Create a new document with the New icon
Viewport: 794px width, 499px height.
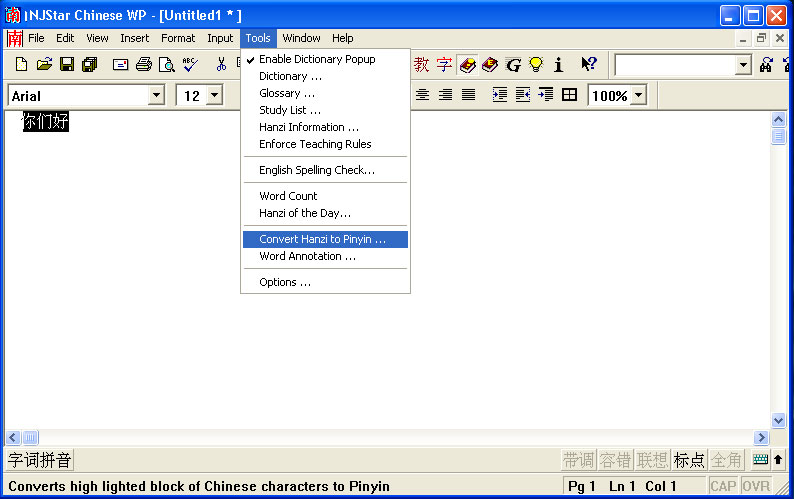pos(21,64)
